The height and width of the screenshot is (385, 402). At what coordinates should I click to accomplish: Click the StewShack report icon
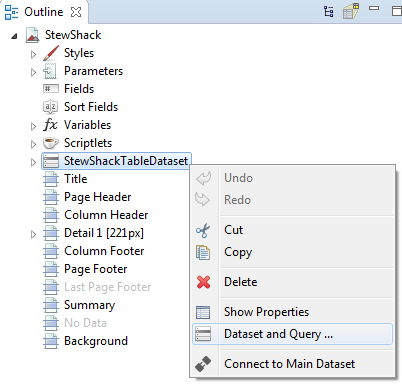32,35
